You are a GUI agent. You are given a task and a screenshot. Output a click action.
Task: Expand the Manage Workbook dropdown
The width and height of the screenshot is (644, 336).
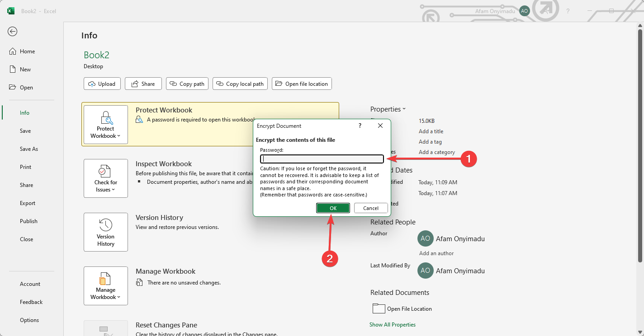(x=106, y=286)
